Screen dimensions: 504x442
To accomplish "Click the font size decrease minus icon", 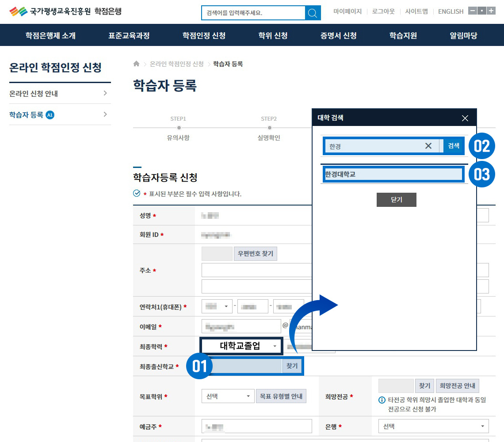I will coord(472,11).
